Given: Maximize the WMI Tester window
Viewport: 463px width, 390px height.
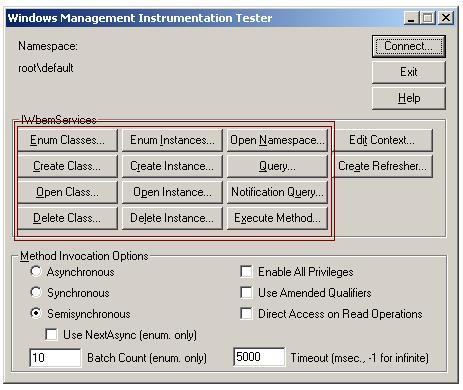Looking at the screenshot, I should pyautogui.click(x=428, y=18).
